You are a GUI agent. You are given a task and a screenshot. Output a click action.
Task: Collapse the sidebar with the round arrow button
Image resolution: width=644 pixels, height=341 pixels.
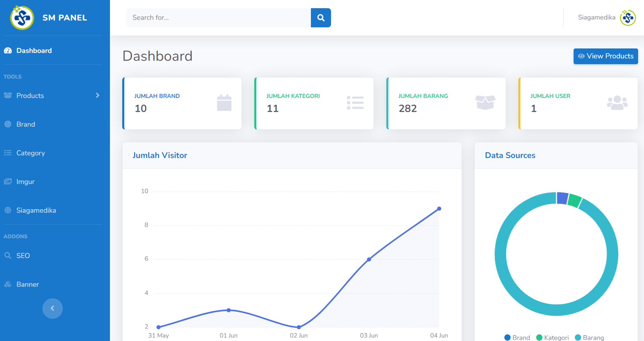tap(52, 308)
